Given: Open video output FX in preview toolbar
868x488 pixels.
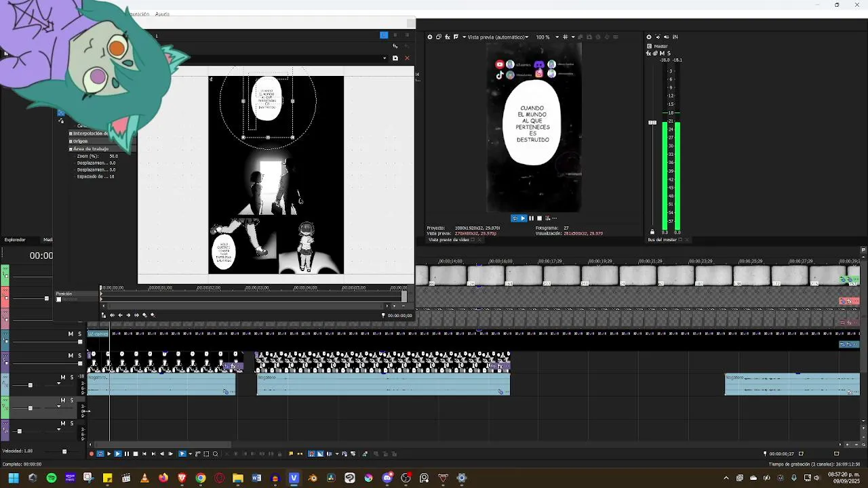Looking at the screenshot, I should [x=448, y=37].
